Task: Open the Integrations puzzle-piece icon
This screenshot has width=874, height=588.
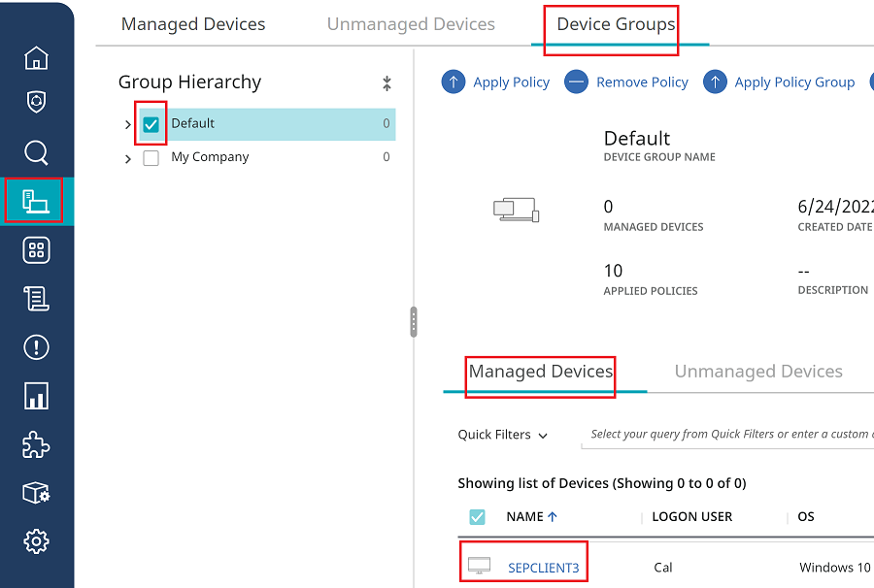Action: pyautogui.click(x=36, y=445)
